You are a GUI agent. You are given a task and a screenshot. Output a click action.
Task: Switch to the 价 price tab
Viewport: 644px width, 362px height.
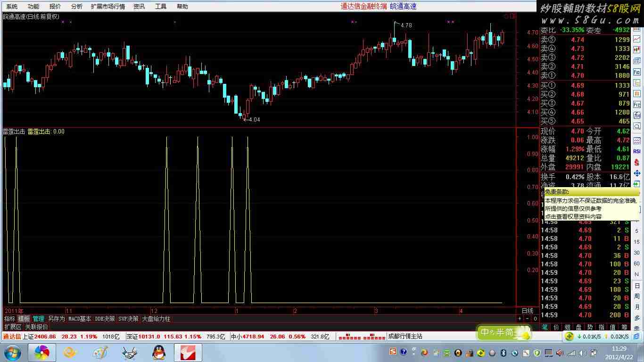tap(556, 327)
